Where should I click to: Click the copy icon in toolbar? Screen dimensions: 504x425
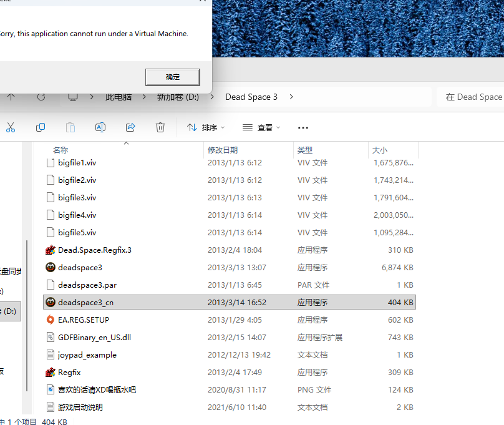pos(41,127)
